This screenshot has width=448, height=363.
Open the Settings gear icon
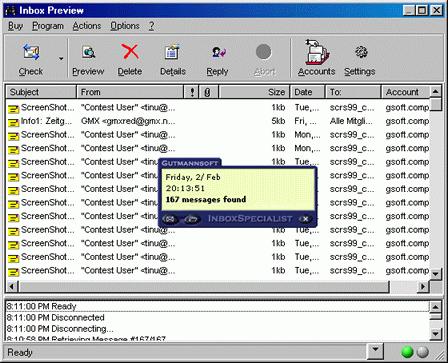[x=361, y=52]
